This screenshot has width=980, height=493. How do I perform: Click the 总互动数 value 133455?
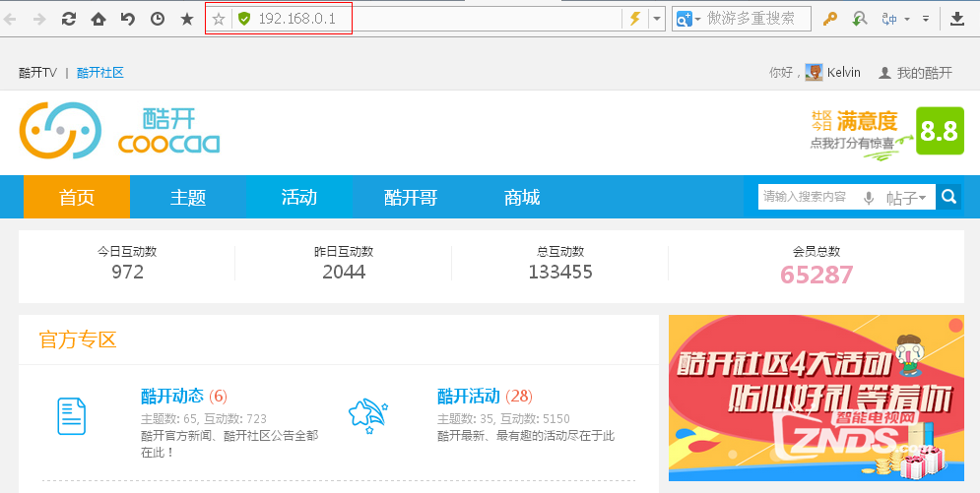(x=560, y=273)
